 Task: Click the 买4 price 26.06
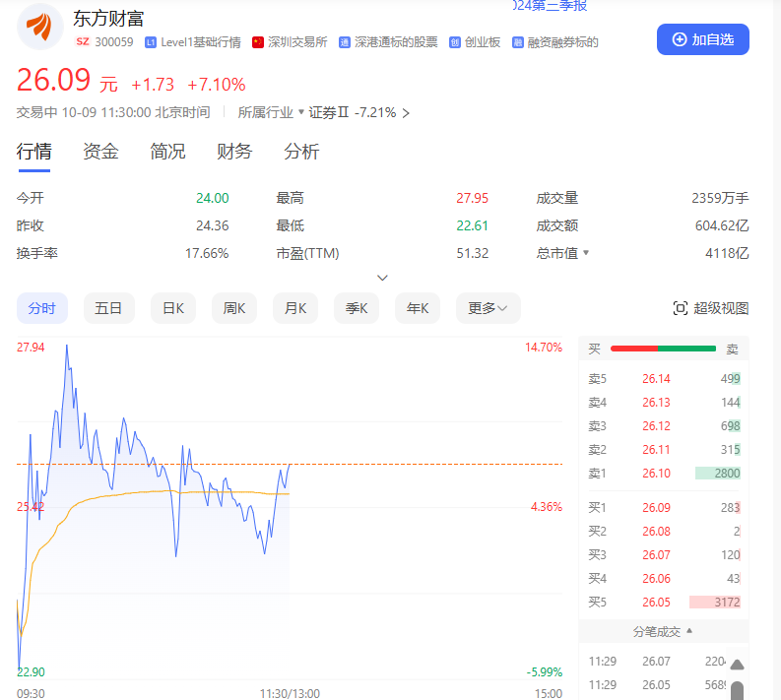pos(656,579)
